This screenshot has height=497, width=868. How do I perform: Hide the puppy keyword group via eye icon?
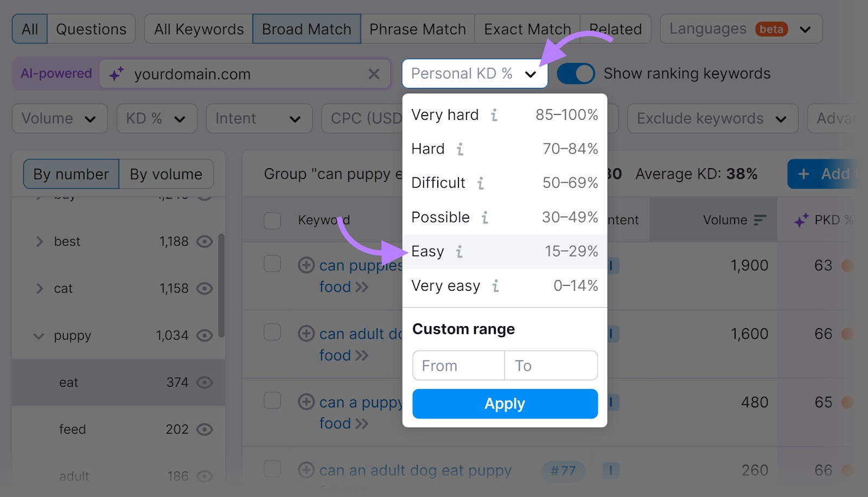click(205, 335)
